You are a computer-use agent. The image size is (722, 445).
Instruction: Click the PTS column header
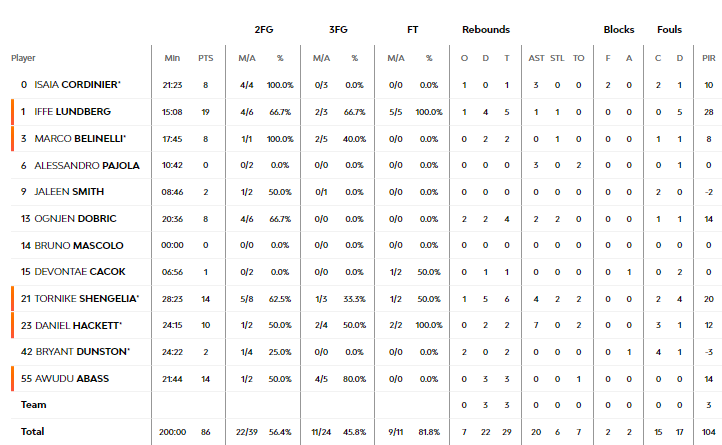tap(206, 58)
